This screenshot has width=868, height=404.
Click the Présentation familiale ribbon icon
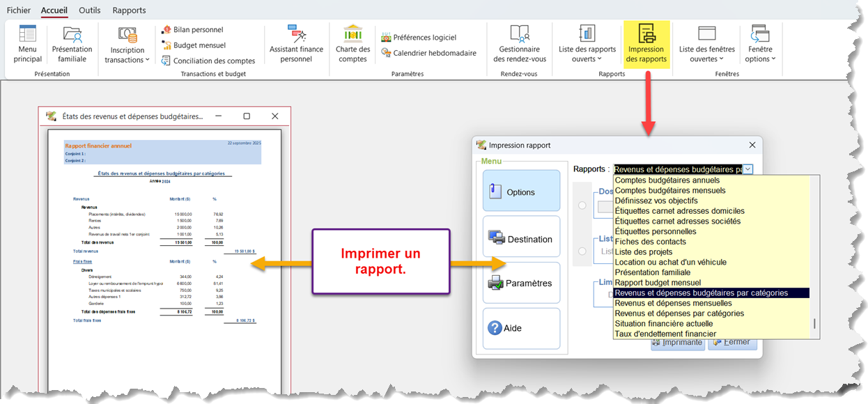[72, 44]
